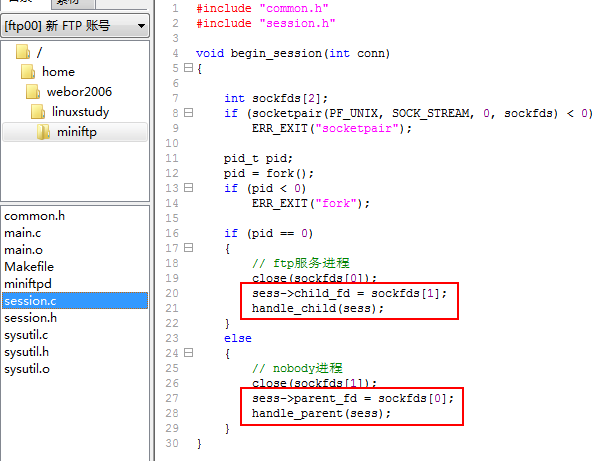Select the linuxstudy folder

[x=81, y=112]
